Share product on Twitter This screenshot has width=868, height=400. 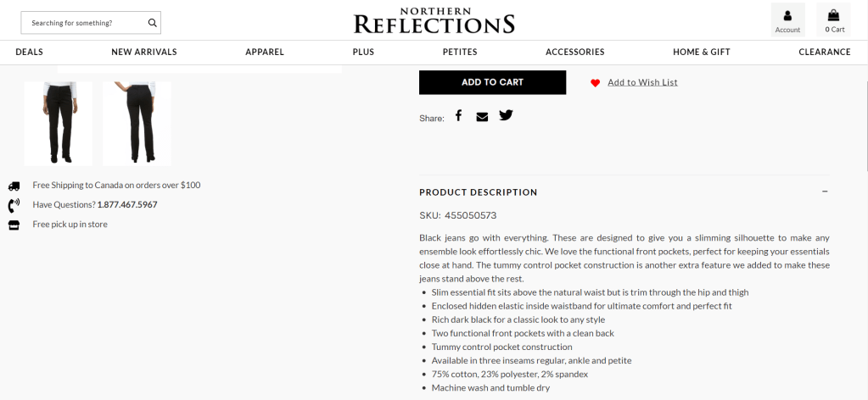(506, 115)
